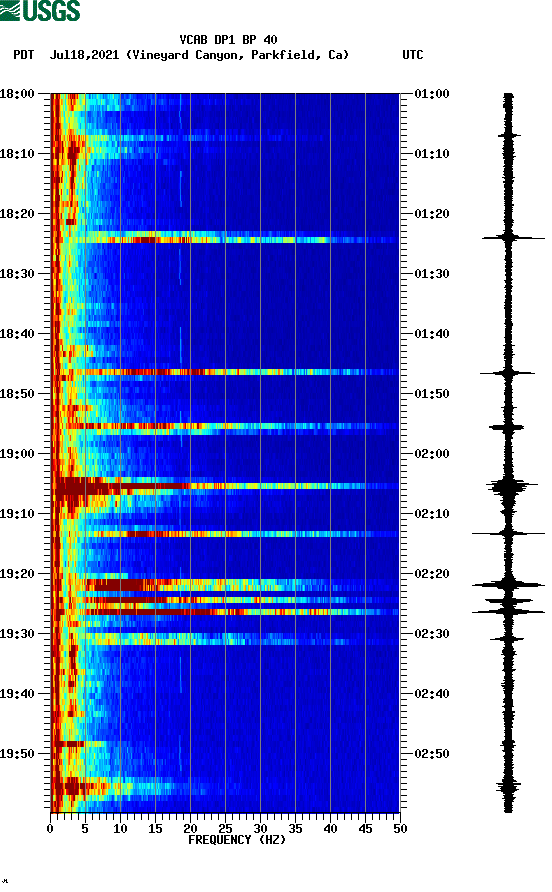This screenshot has height=892, width=552.
Task: Click the 02:20 UTC time label
Action: [x=432, y=574]
